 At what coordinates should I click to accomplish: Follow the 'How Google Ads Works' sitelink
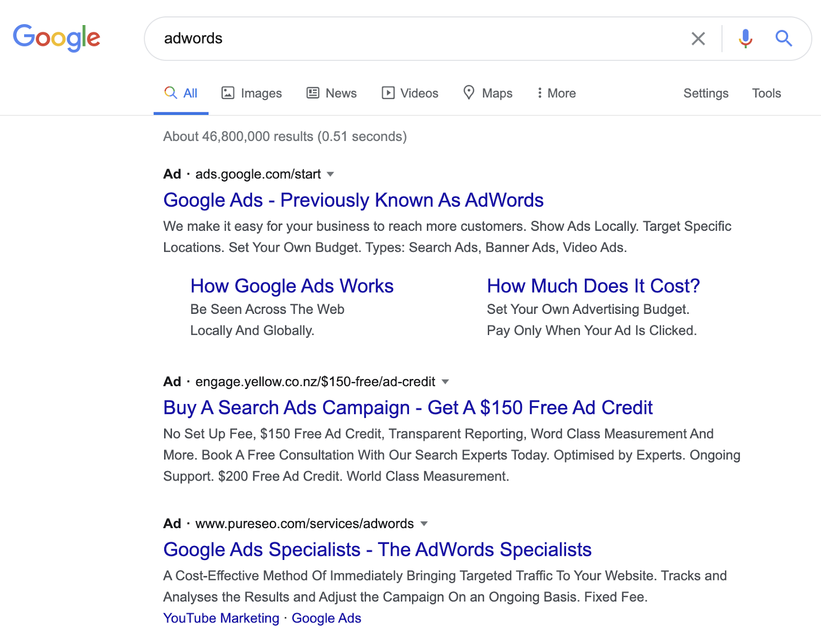[x=291, y=286]
